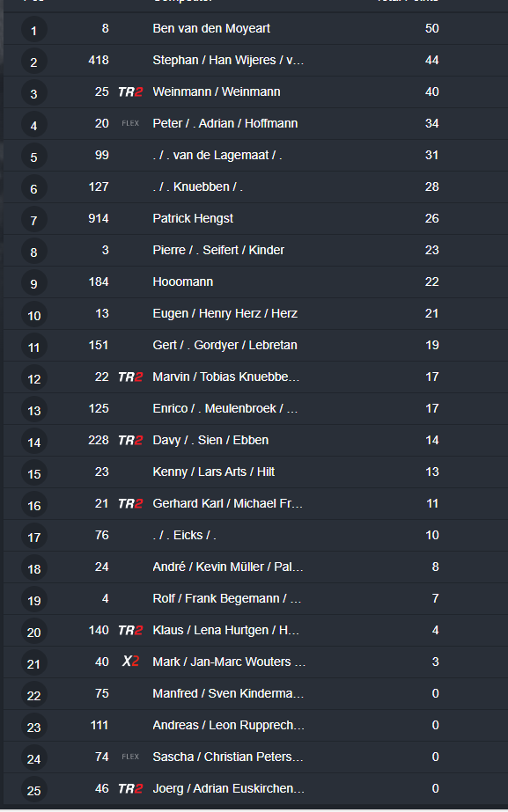
Task: Click the TR2 badge for Joerg / Adrian Euskirchen
Action: click(x=130, y=789)
